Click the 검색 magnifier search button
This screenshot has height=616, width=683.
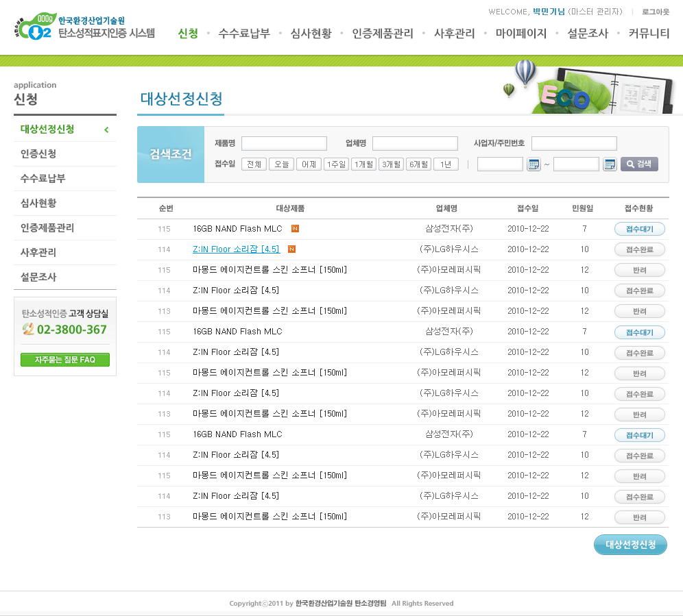click(639, 164)
